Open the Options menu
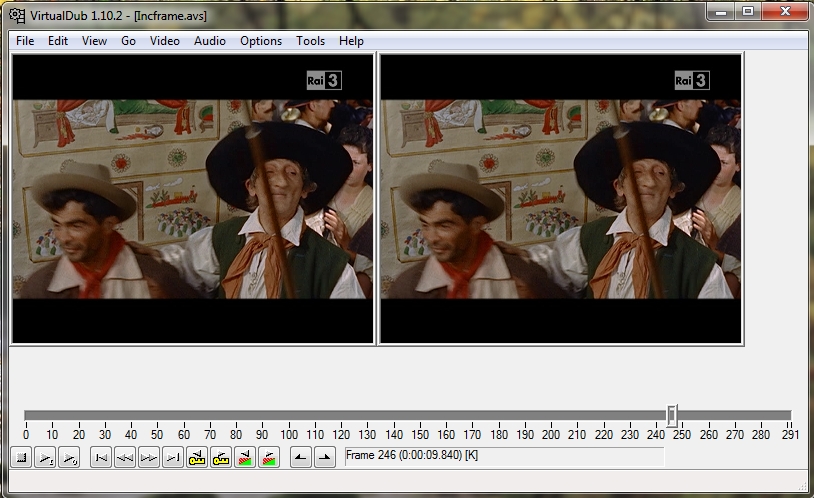 (x=261, y=41)
